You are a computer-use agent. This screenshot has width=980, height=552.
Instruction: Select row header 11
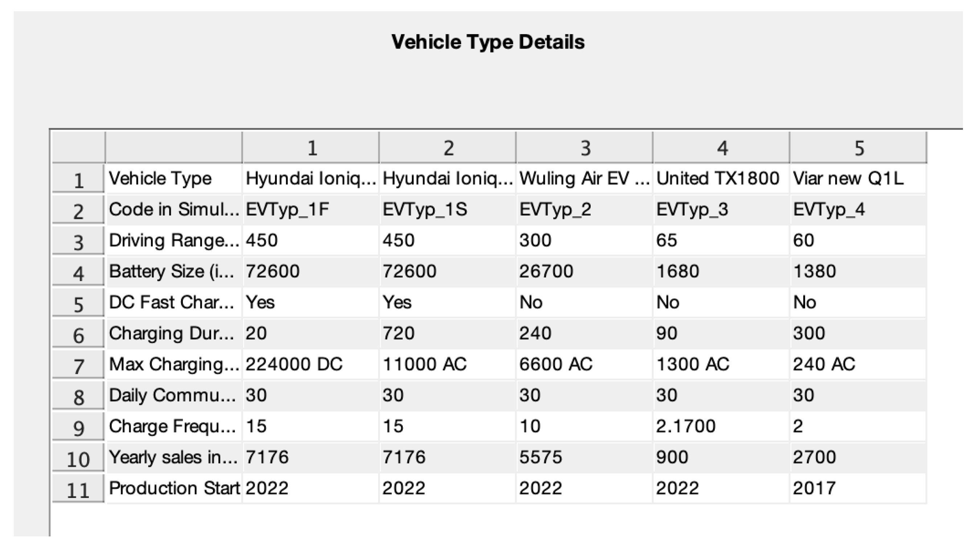78,490
